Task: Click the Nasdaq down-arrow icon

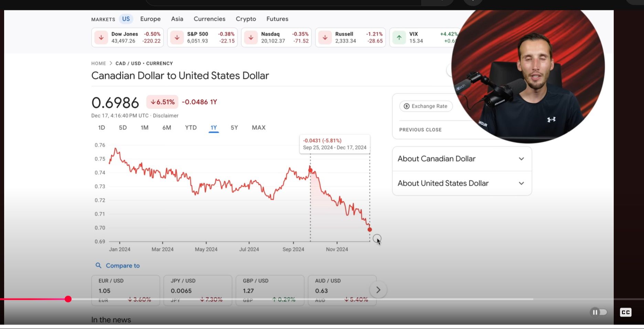Action: (x=251, y=38)
